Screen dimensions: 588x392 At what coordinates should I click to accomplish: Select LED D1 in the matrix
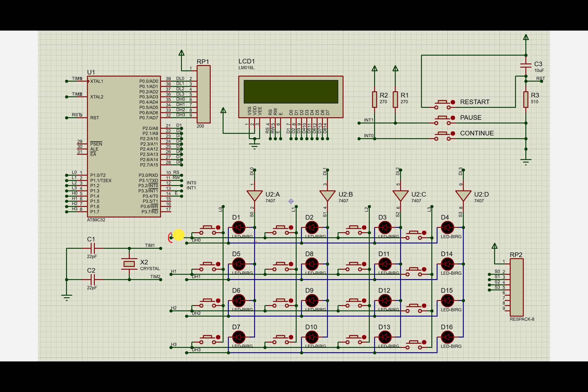(x=239, y=228)
